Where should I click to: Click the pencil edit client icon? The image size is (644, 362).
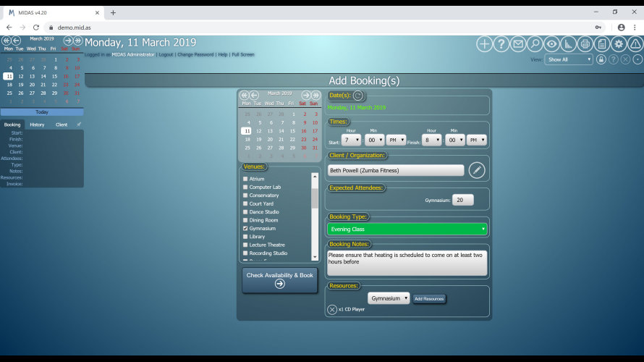[x=476, y=170]
